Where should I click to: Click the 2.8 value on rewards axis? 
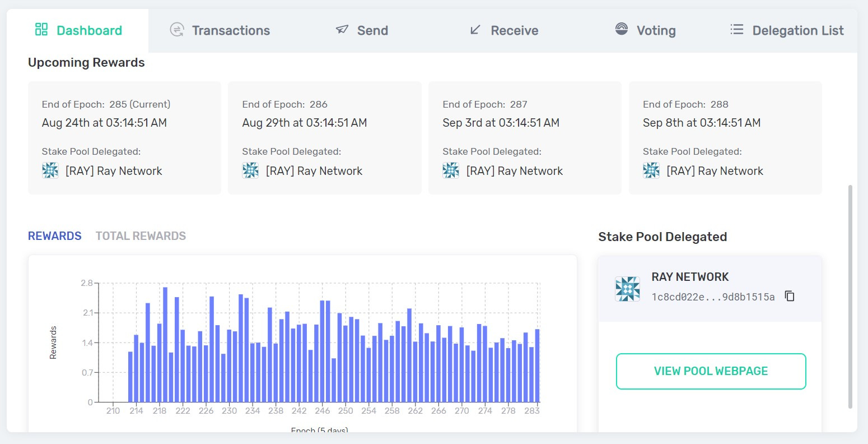coord(86,283)
